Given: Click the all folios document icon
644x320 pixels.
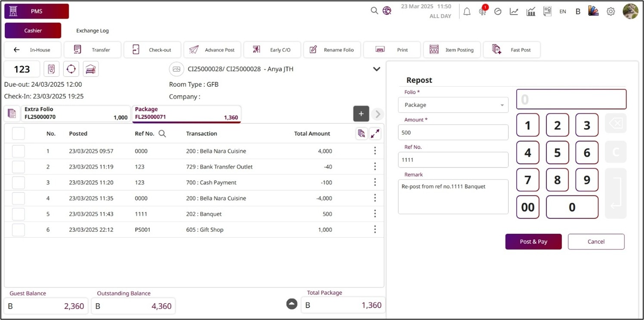Looking at the screenshot, I should point(12,114).
